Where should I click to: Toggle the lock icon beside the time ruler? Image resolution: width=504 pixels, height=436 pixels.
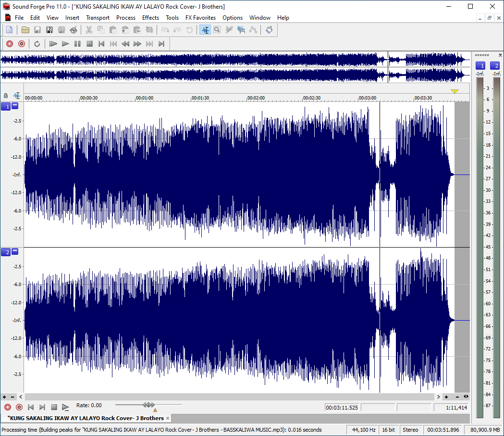pos(6,96)
